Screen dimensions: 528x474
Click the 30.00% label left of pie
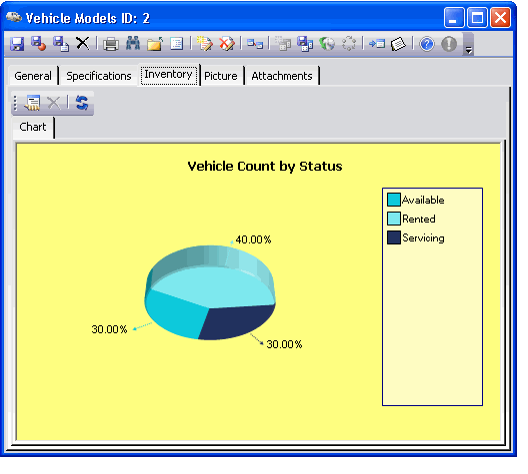point(109,329)
